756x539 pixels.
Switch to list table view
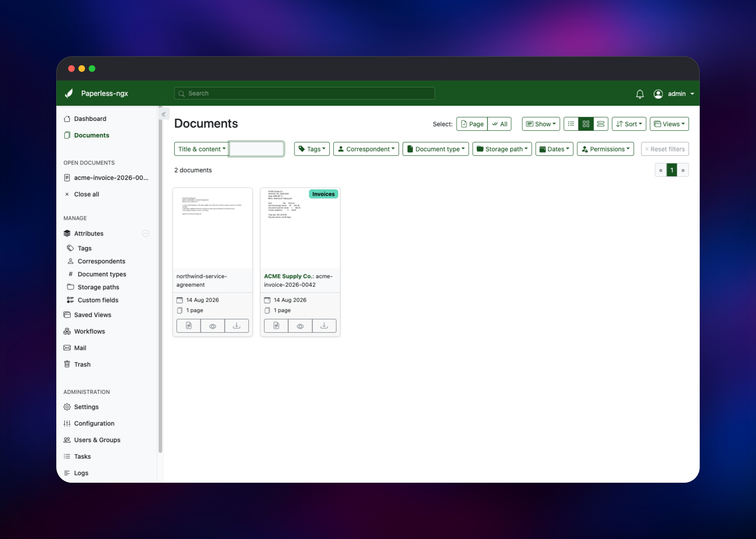pyautogui.click(x=571, y=124)
